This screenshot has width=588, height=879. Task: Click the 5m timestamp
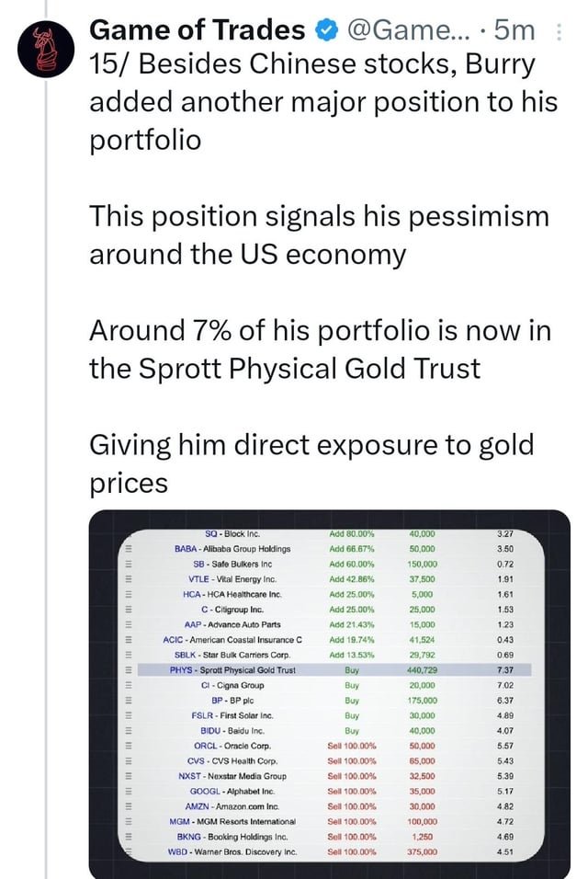pyautogui.click(x=515, y=29)
